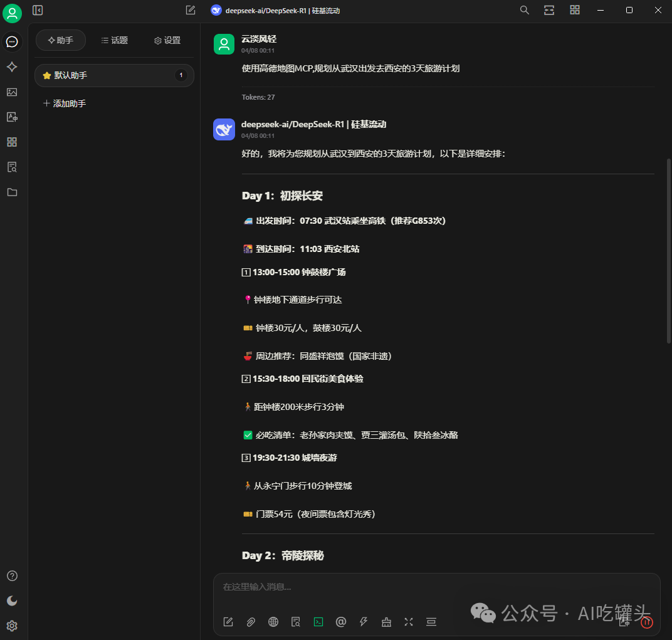Image resolution: width=672 pixels, height=640 pixels.
Task: Focus the message input field 在这里输入消息
Action: click(437, 587)
